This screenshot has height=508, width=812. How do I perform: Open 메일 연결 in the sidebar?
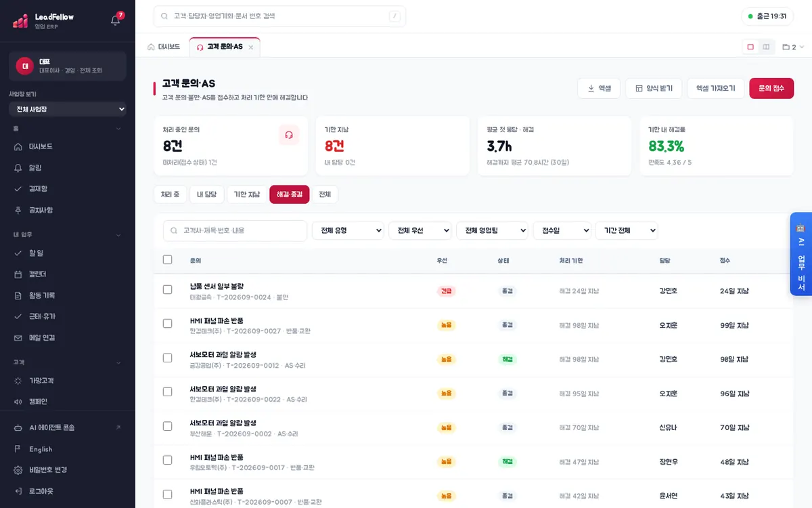click(x=68, y=337)
